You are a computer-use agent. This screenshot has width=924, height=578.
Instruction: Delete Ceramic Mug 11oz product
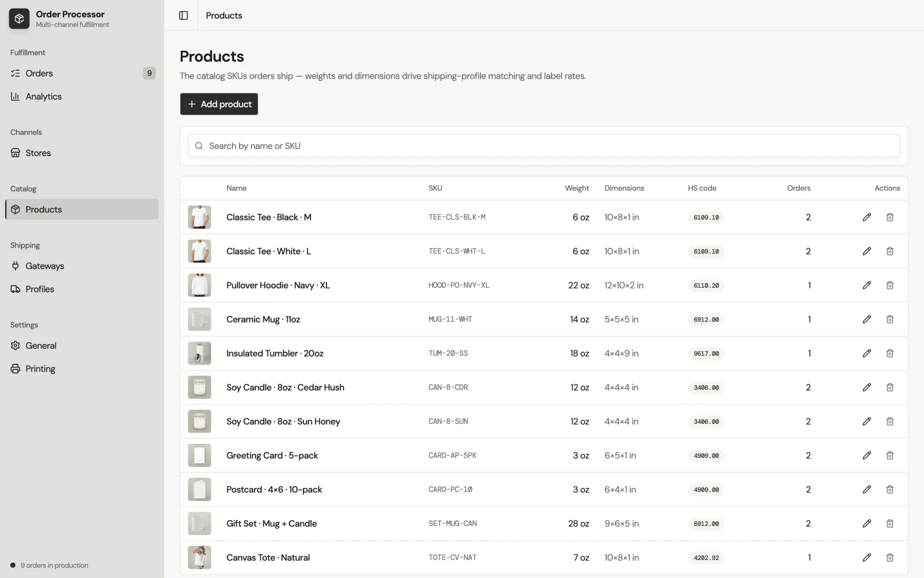click(890, 319)
